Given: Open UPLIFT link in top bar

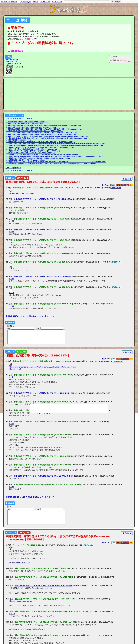Looking at the screenshot, I should tap(36, 2).
